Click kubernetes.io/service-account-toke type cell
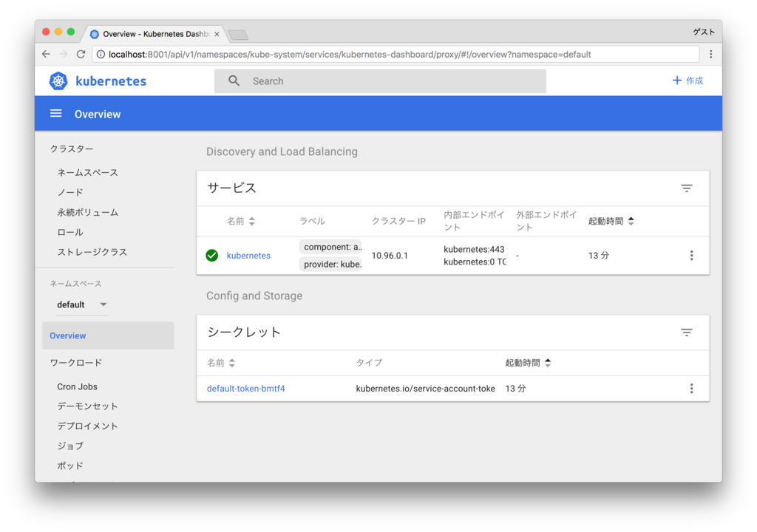This screenshot has width=757, height=532. (425, 389)
